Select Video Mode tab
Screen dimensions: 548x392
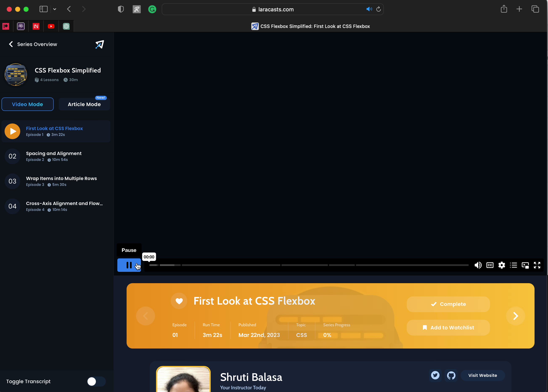click(x=28, y=104)
